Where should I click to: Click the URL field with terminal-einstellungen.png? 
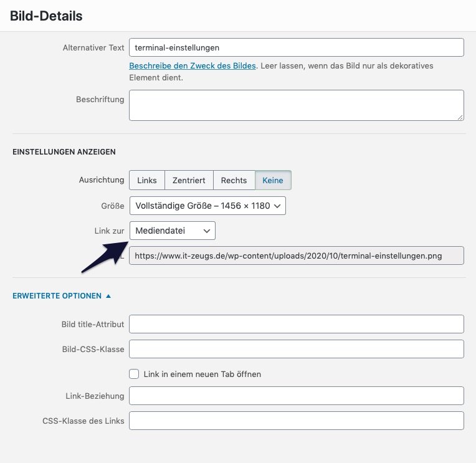[297, 255]
